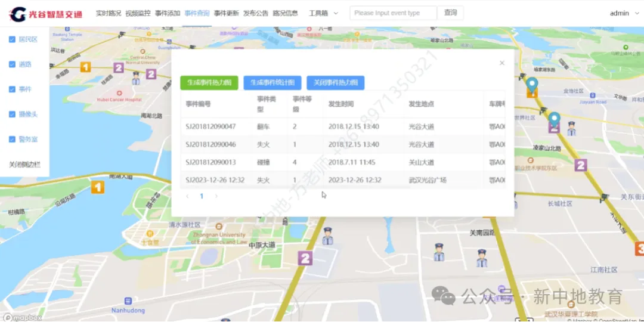Select police officer icon above Hubei Cancer Hospital
Viewport: 644px width, 322px height.
pyautogui.click(x=136, y=78)
